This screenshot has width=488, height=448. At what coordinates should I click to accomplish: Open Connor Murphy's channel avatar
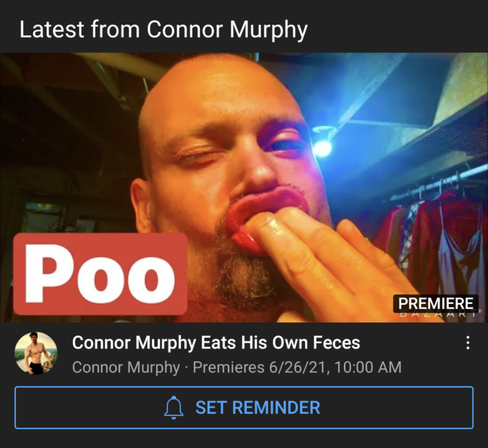tap(36, 353)
